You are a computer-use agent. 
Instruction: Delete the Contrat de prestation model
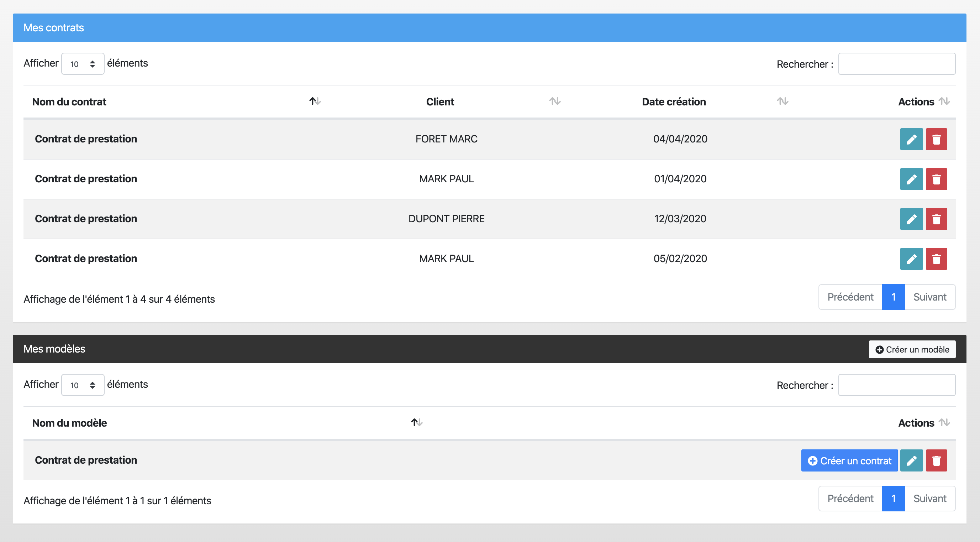point(936,460)
